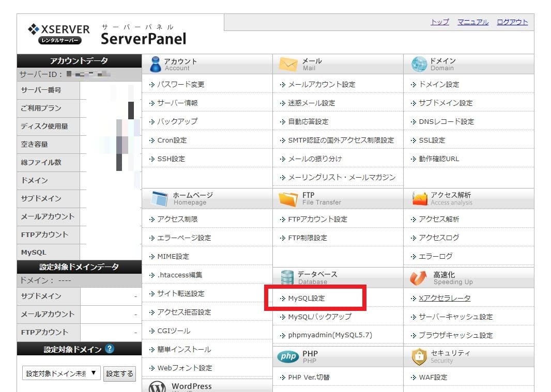Click the Domain globe icon
This screenshot has width=551, height=392.
419,64
